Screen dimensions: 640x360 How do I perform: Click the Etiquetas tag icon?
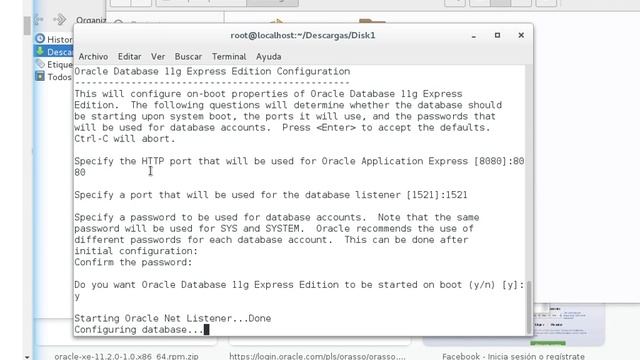[40, 64]
